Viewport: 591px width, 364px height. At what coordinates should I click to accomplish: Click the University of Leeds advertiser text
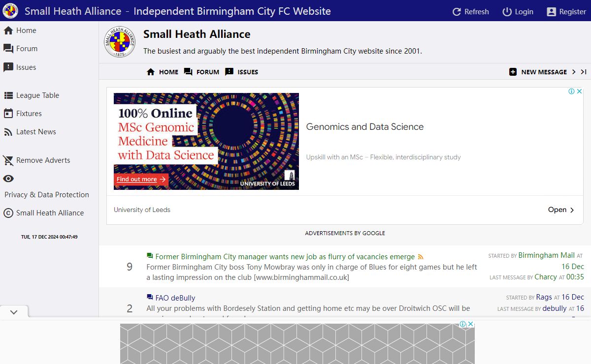point(142,210)
